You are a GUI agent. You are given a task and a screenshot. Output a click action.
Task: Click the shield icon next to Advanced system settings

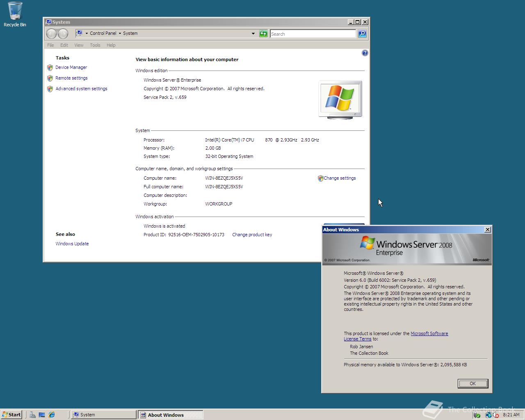pos(50,89)
